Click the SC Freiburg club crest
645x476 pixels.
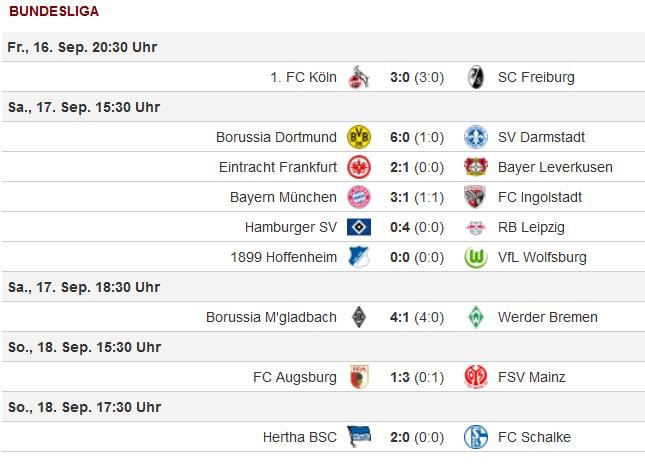(476, 77)
